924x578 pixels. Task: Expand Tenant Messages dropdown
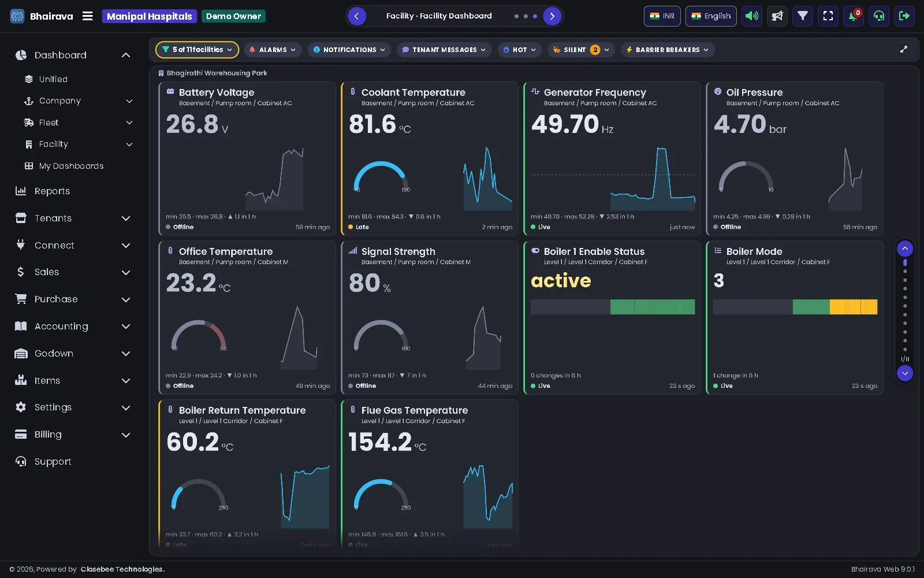[444, 50]
